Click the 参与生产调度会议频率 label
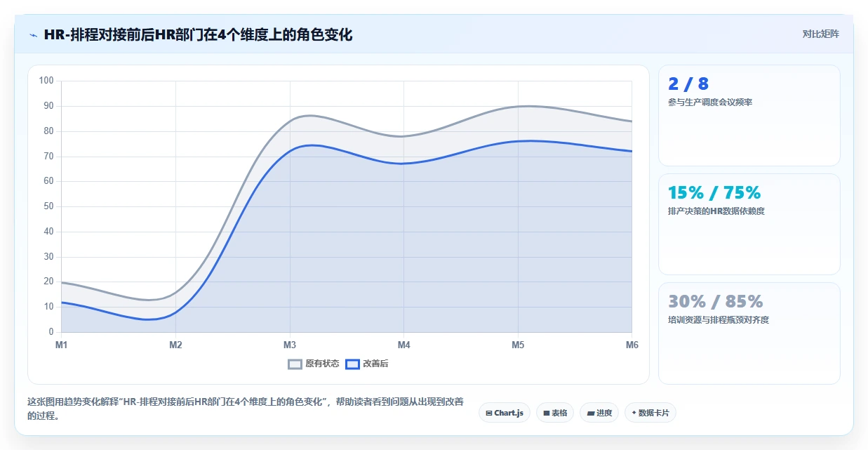The image size is (868, 450). pos(710,102)
